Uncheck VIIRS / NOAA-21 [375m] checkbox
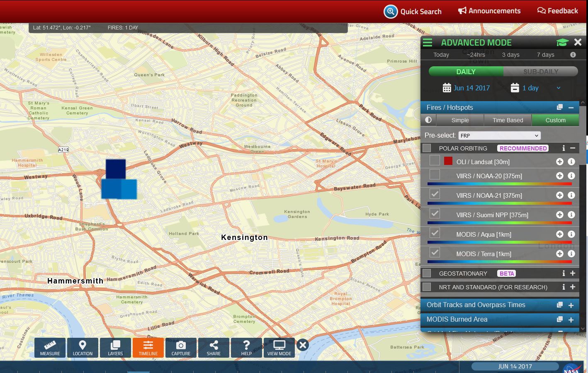 coord(435,194)
